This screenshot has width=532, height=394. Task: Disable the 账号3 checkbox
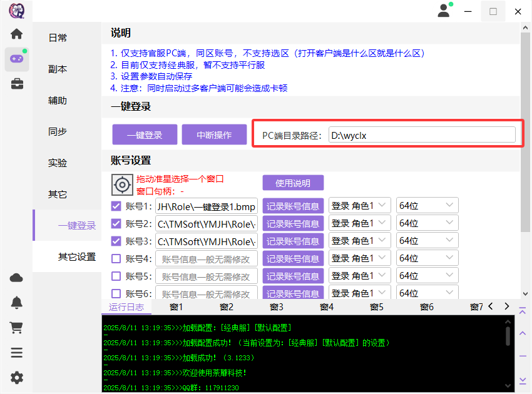(x=116, y=241)
